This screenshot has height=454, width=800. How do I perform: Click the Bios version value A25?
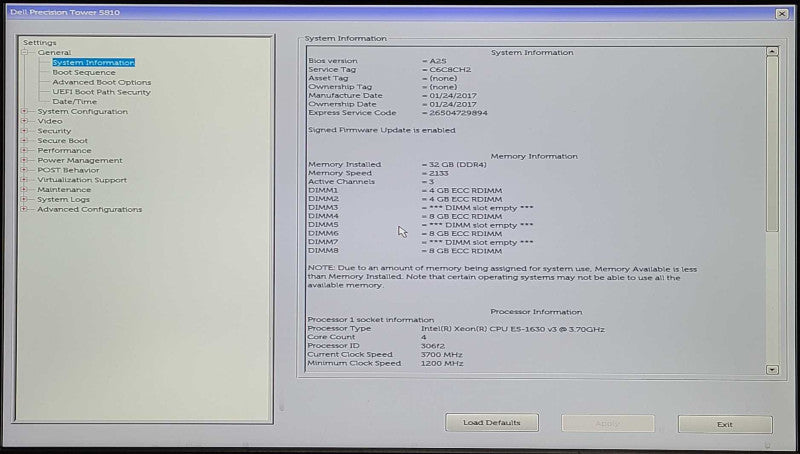(438, 61)
